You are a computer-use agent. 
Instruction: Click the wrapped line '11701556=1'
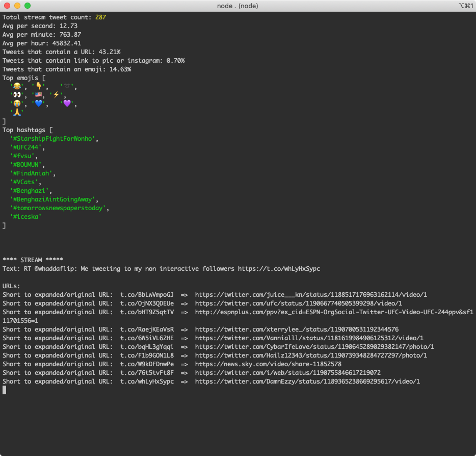pos(20,321)
